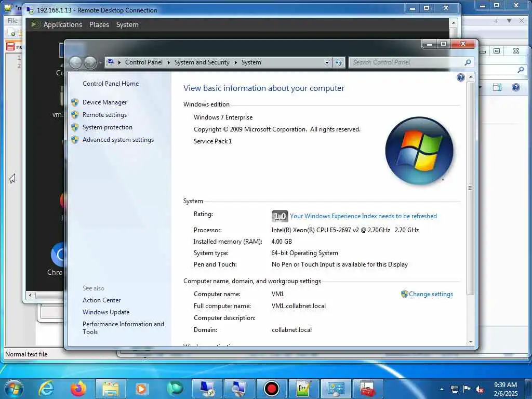Click the Advanced system settings shield icon
This screenshot has width=532, height=399.
click(x=75, y=140)
